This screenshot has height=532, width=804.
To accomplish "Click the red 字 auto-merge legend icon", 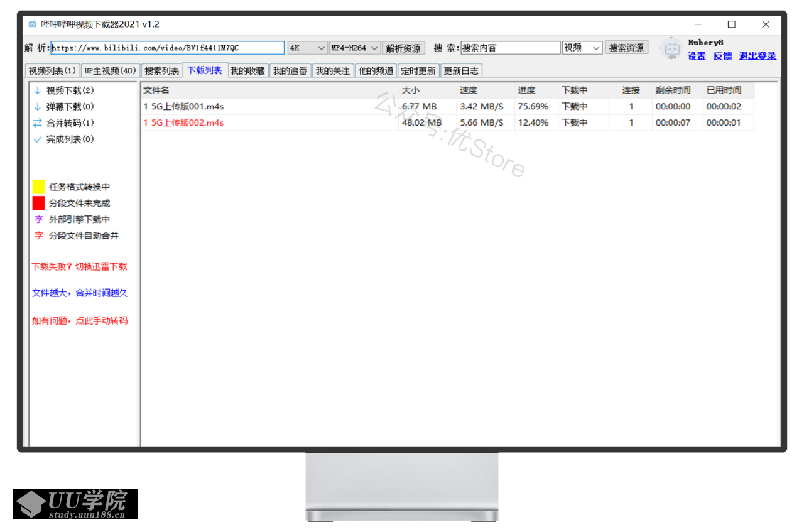I will (x=39, y=236).
